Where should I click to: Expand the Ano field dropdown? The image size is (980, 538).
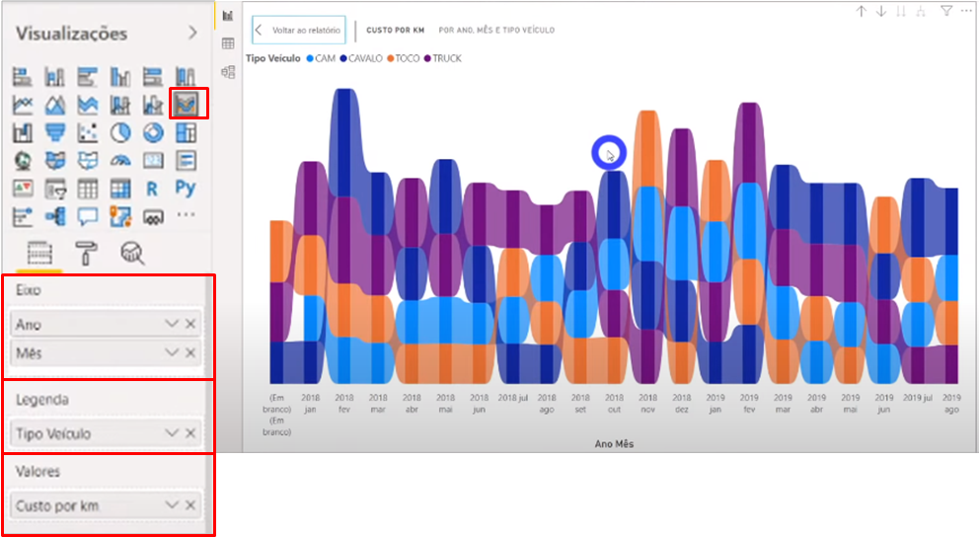pyautogui.click(x=172, y=324)
